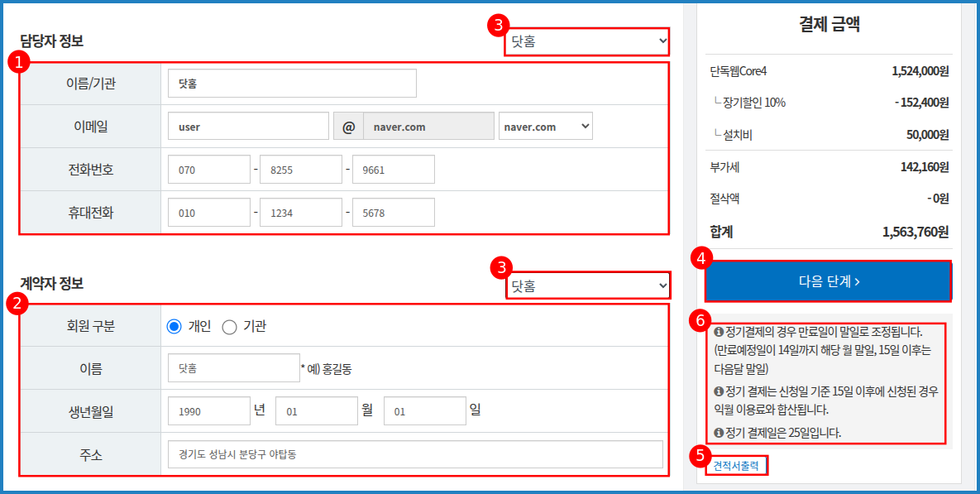
Task: Click the email ID field containing user
Action: pos(247,127)
